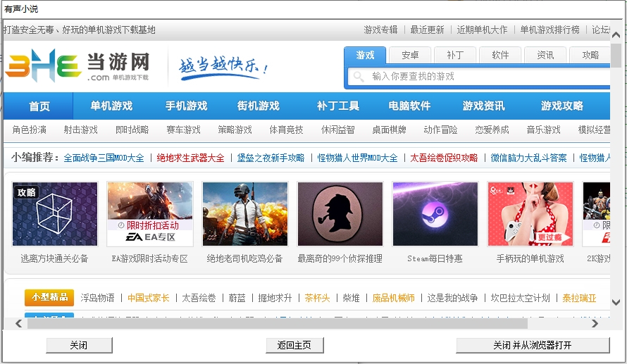Go to 手机游戏 in the navigation bar

[187, 106]
